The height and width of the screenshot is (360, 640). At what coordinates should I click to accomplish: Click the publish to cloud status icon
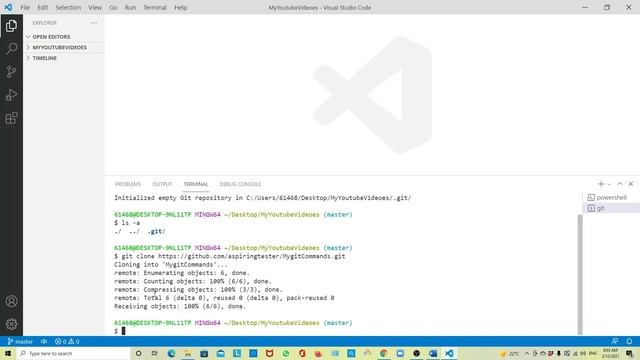(44, 342)
